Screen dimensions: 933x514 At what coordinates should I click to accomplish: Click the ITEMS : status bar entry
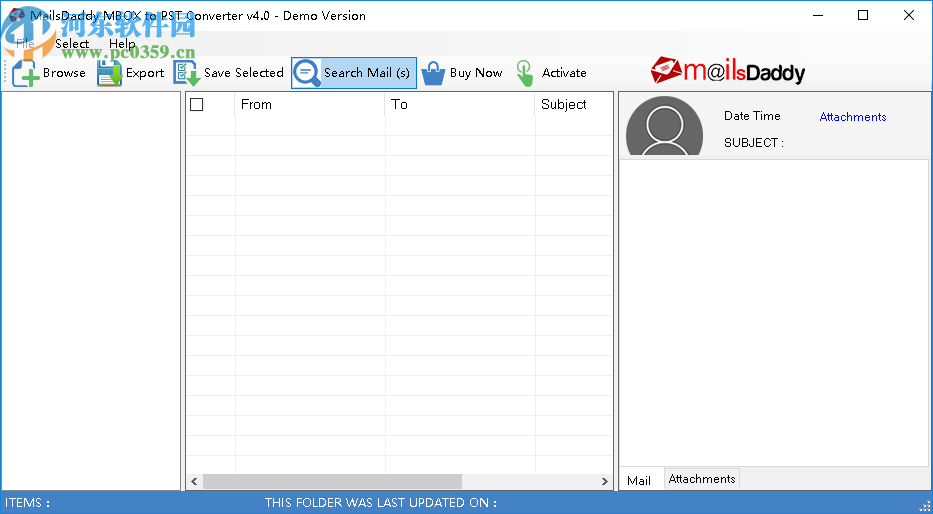tap(27, 503)
